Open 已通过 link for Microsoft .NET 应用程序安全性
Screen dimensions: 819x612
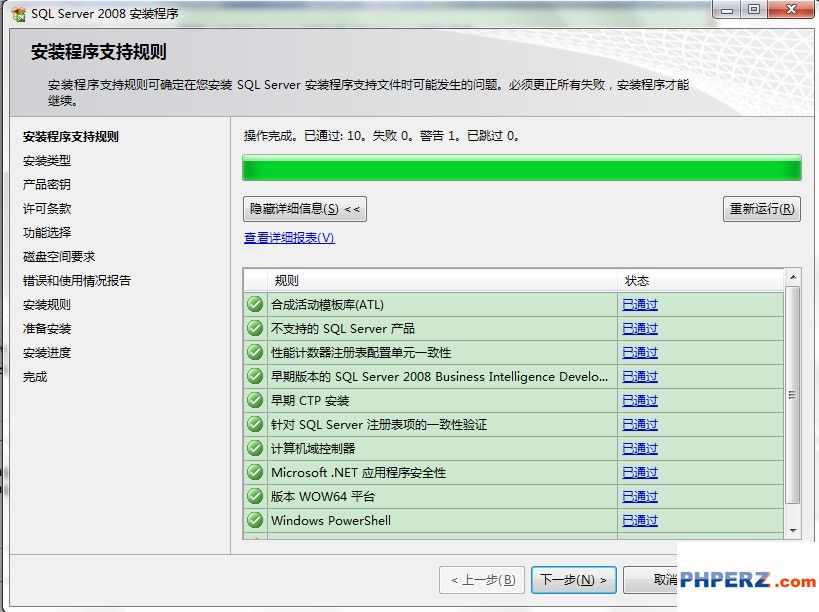640,473
